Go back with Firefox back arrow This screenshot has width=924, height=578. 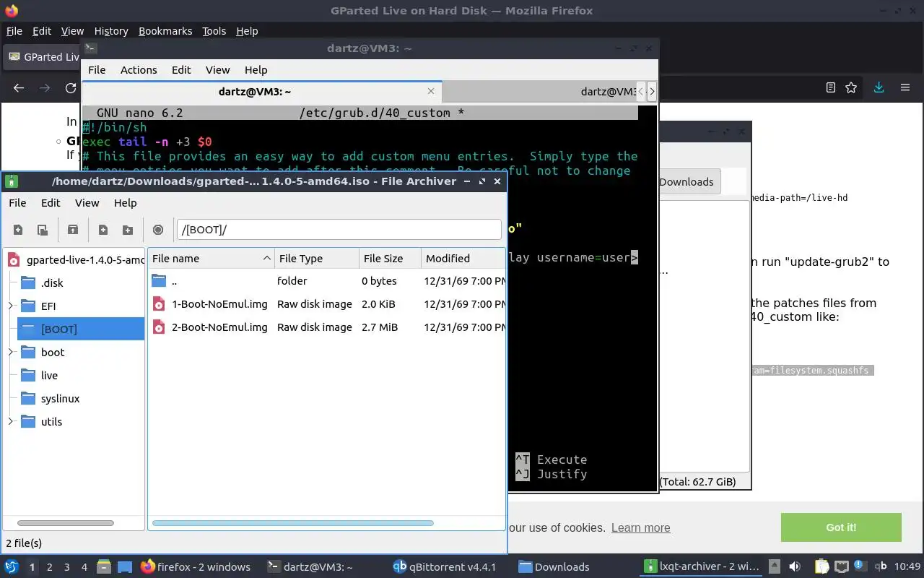pyautogui.click(x=19, y=87)
